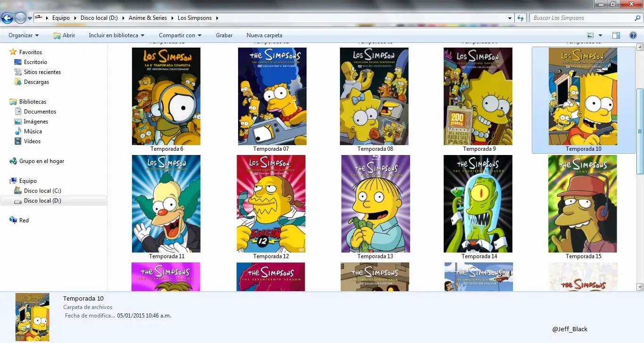This screenshot has width=644, height=343.
Task: Maximize the Explorer window
Action: pos(613,4)
